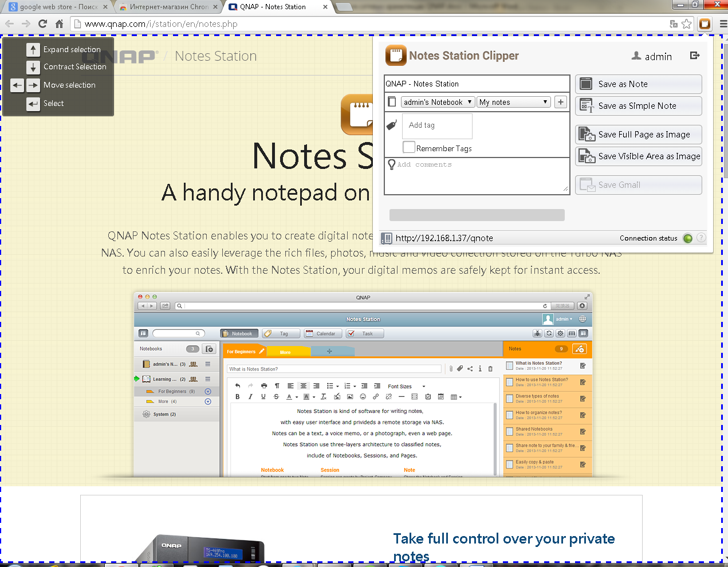Click the admin username in the clipper
The height and width of the screenshot is (567, 728).
click(658, 57)
